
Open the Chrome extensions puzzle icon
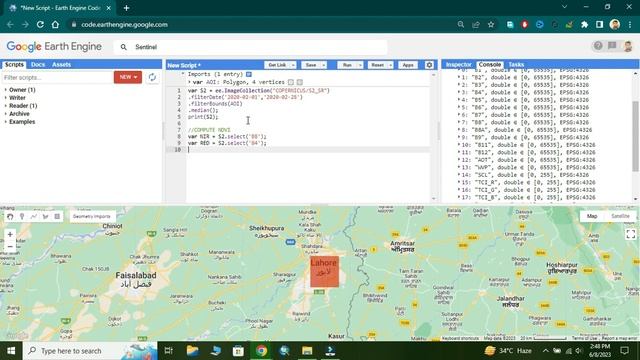click(584, 24)
